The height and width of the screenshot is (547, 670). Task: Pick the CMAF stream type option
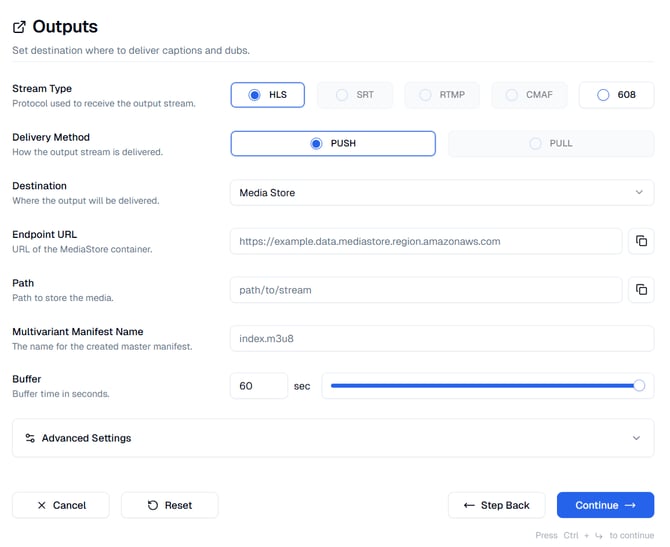[x=528, y=95]
